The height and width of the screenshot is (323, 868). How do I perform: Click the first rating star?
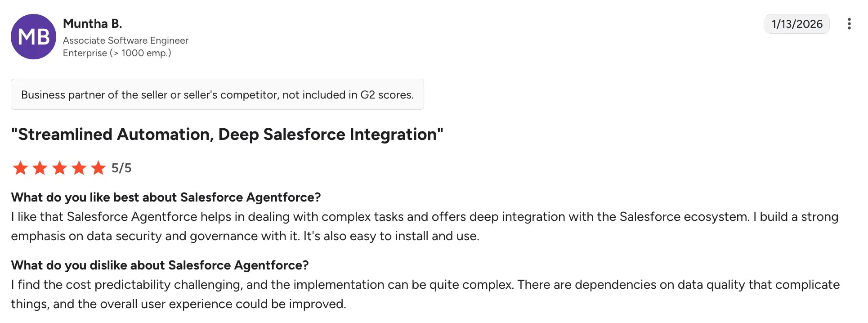pyautogui.click(x=20, y=168)
